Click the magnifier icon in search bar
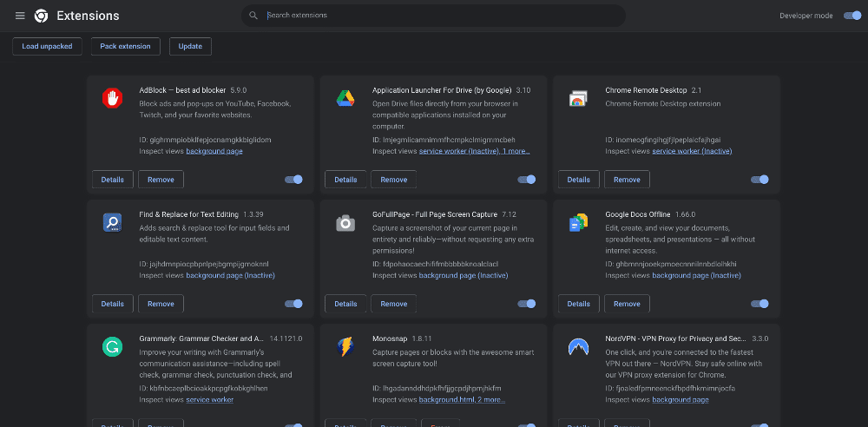 (x=253, y=16)
